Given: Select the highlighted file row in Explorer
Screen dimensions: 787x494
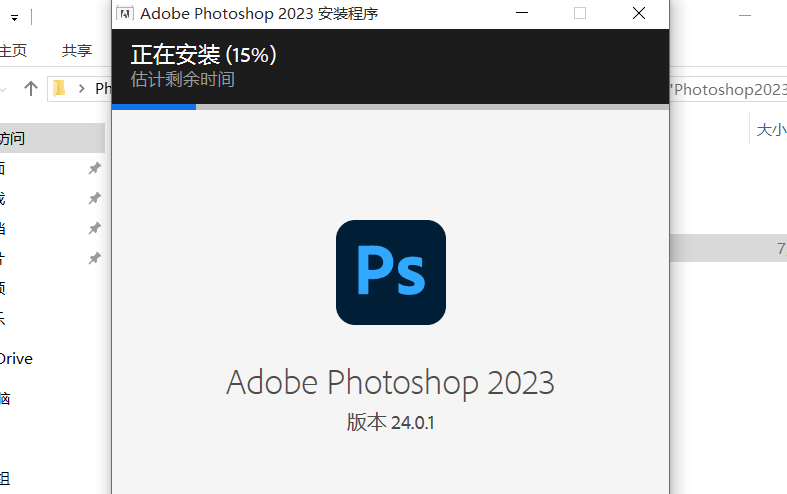Looking at the screenshot, I should (728, 248).
